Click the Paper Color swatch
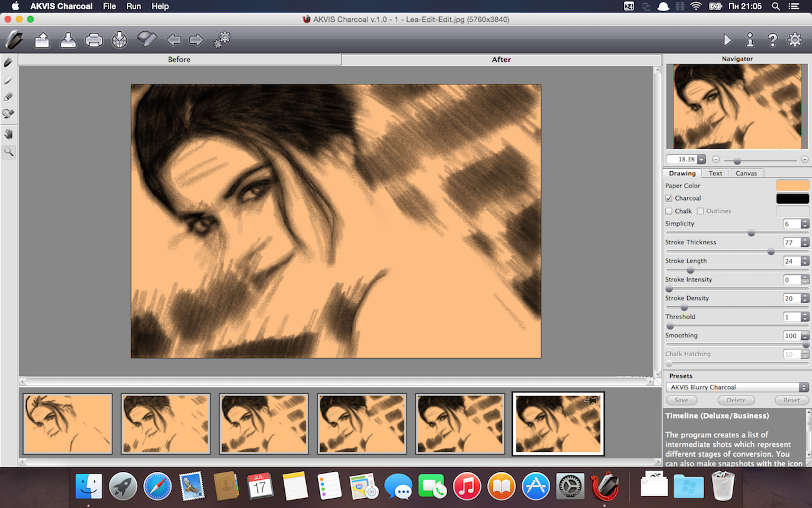The image size is (812, 508). [792, 186]
